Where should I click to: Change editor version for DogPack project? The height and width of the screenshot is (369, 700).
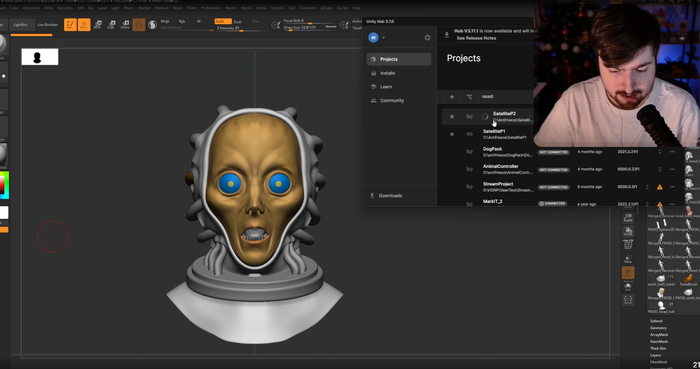point(659,152)
